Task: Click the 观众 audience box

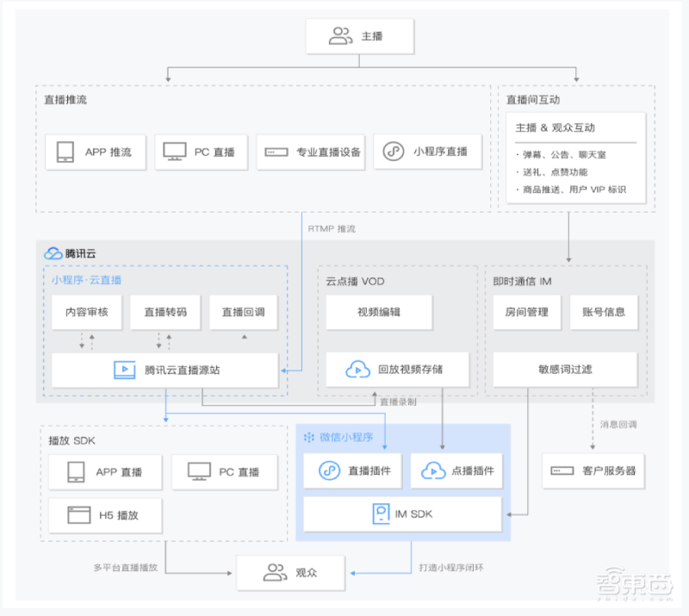Action: (x=291, y=571)
